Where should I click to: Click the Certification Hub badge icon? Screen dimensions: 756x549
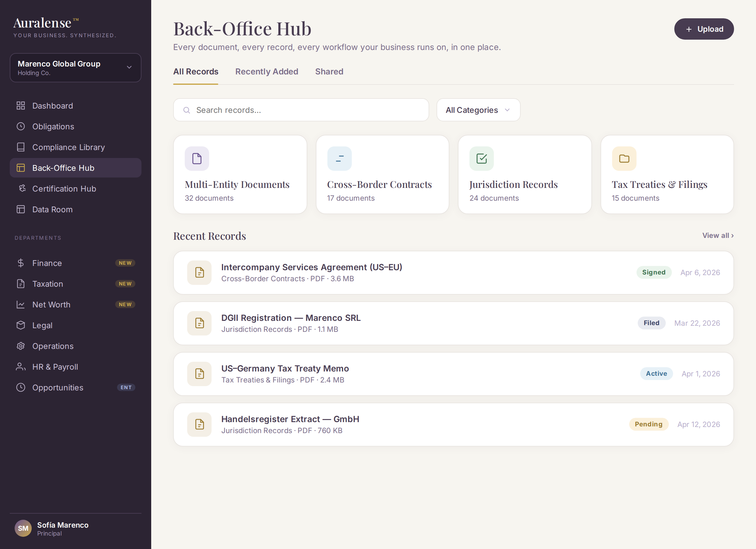point(22,188)
